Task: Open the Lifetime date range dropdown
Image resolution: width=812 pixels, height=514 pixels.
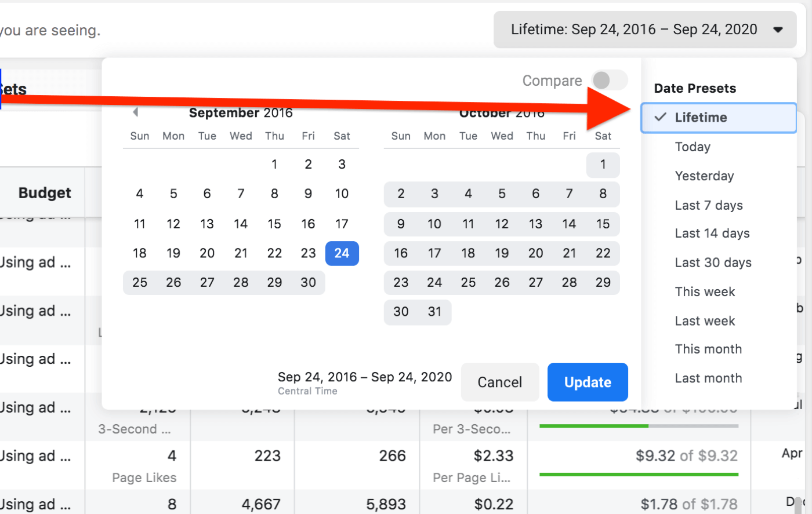Action: click(644, 30)
